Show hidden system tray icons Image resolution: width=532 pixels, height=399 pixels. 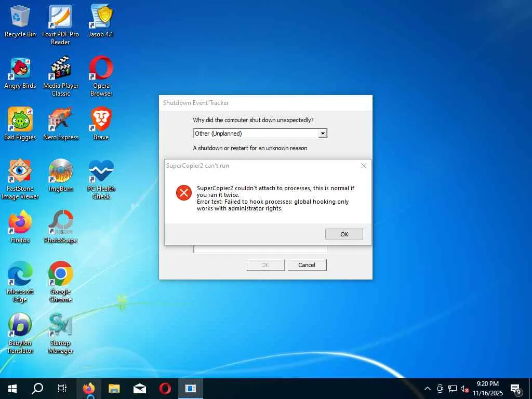pos(428,389)
